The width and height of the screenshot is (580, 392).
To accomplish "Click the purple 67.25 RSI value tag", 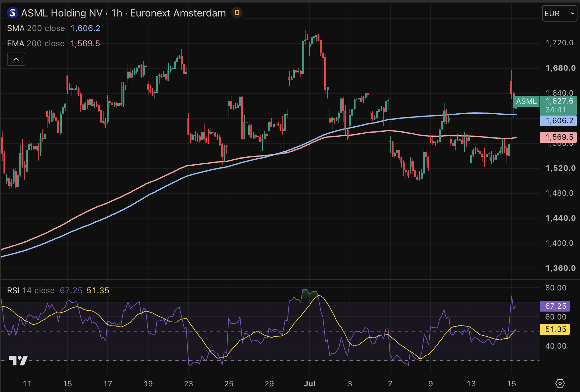I will point(555,306).
